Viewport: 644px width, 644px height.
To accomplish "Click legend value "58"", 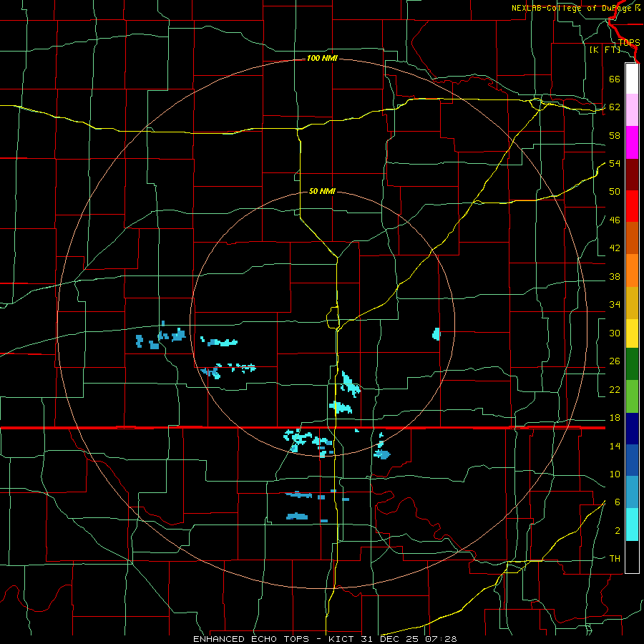I will (615, 135).
